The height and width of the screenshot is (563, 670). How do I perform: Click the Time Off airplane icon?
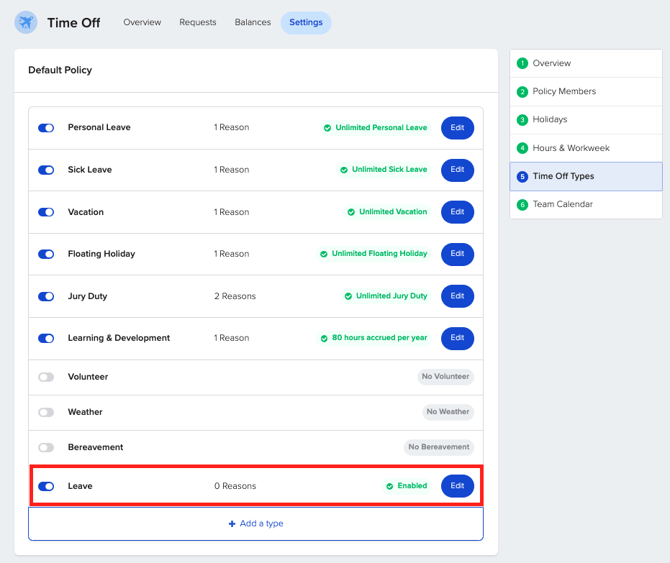coord(26,22)
